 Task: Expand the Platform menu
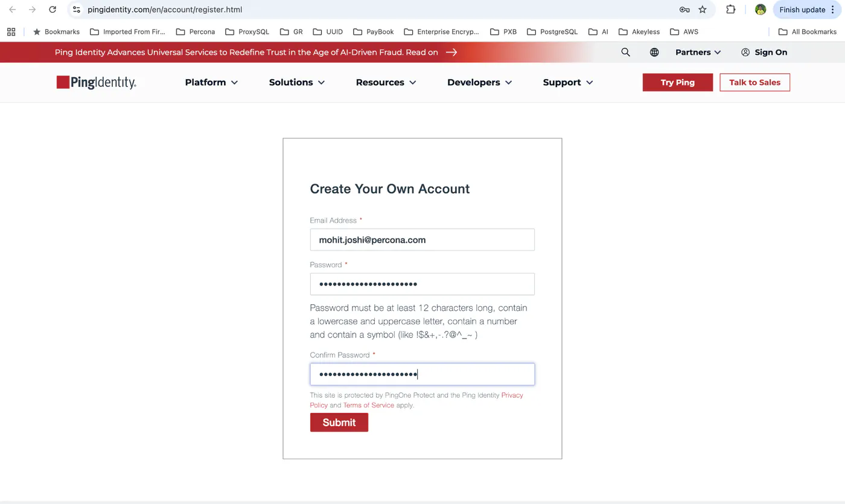(x=211, y=83)
